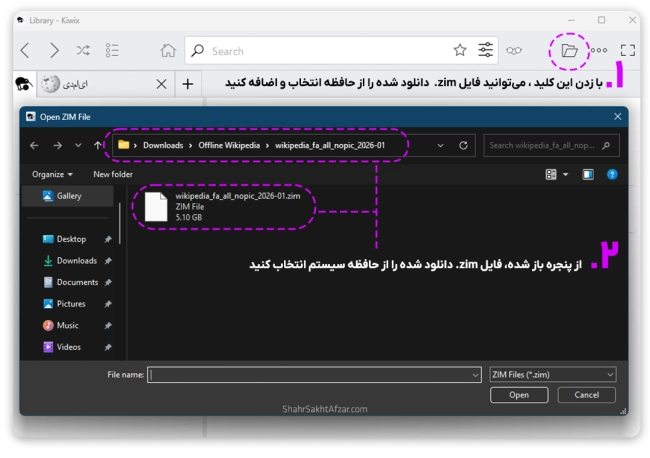Navigate forward in file dialog
The width and height of the screenshot is (650, 458).
pyautogui.click(x=58, y=145)
